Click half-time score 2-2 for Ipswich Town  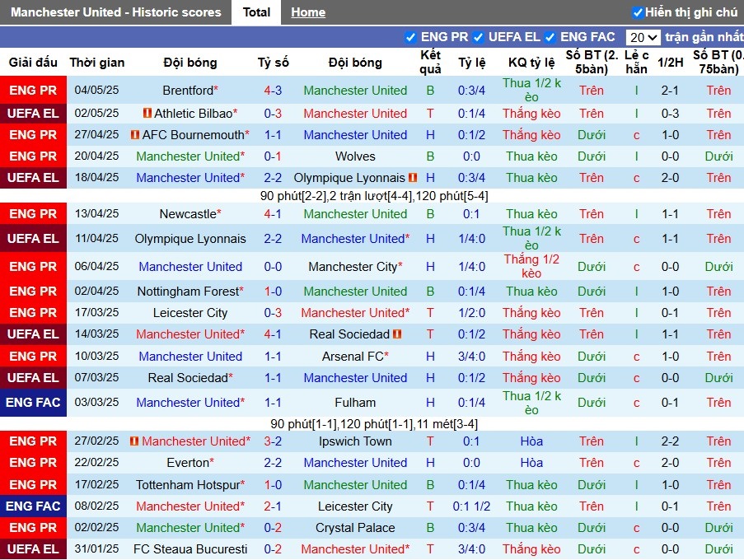670,441
